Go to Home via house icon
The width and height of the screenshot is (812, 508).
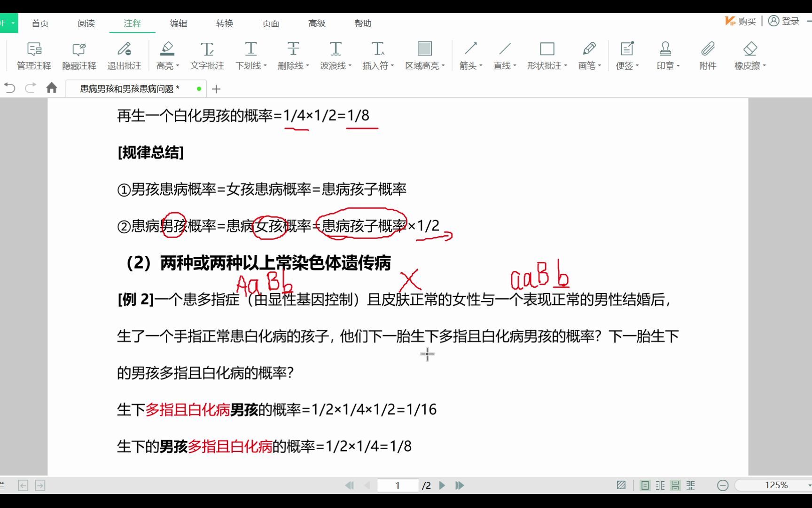click(x=52, y=88)
